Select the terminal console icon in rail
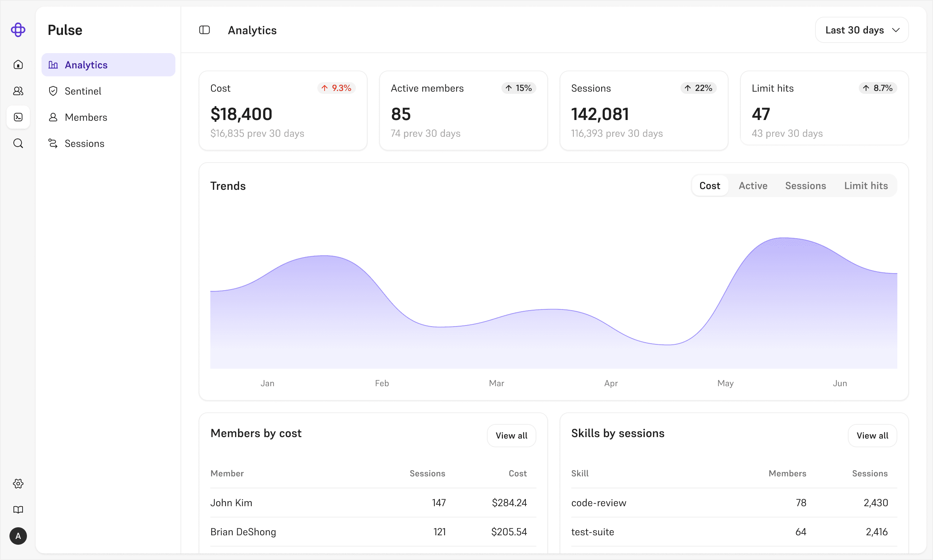The width and height of the screenshot is (933, 560). tap(18, 117)
